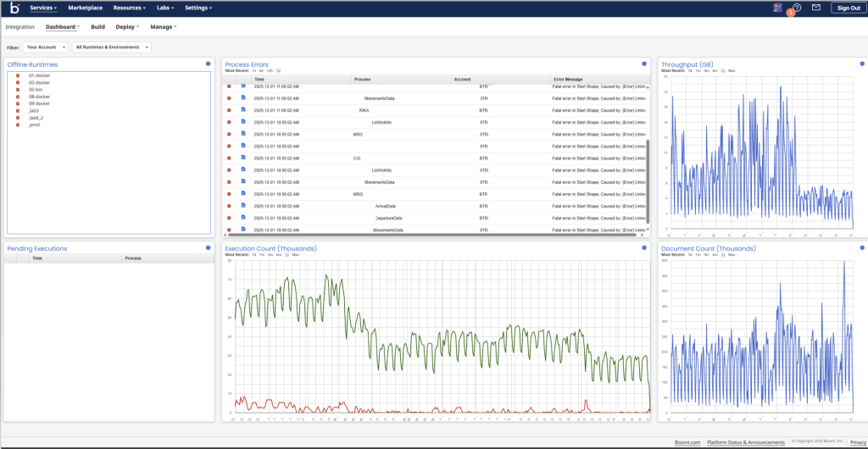Open All Runtimes & Environments dropdown
This screenshot has width=868, height=449.
tap(112, 47)
